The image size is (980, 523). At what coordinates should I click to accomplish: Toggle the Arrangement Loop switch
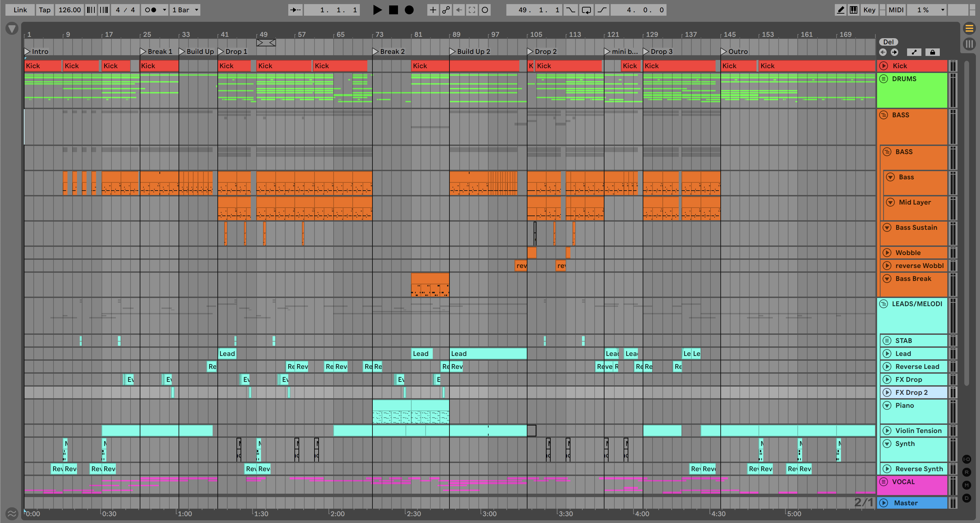pyautogui.click(x=586, y=10)
